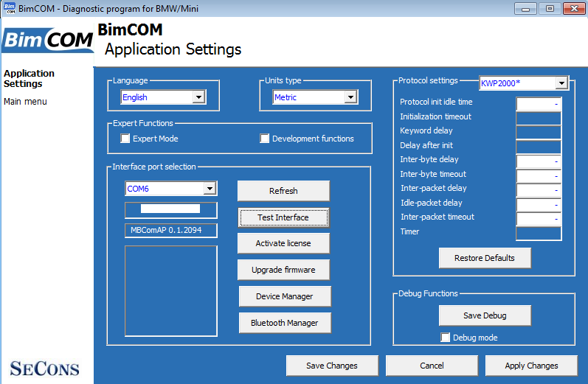Screen dimensions: 588x384
Task: Click the MBComAP 0.1.2094 version text
Action: pos(166,230)
